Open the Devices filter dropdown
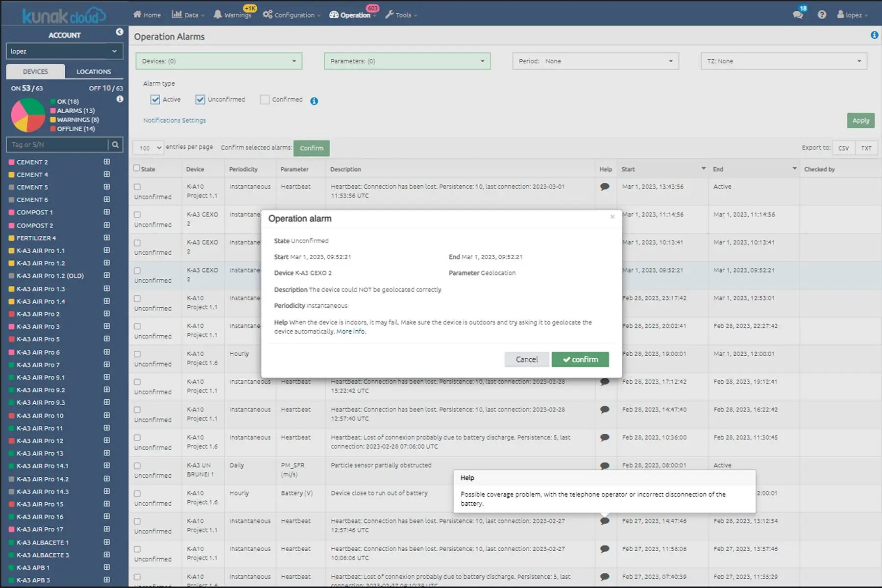 [219, 61]
